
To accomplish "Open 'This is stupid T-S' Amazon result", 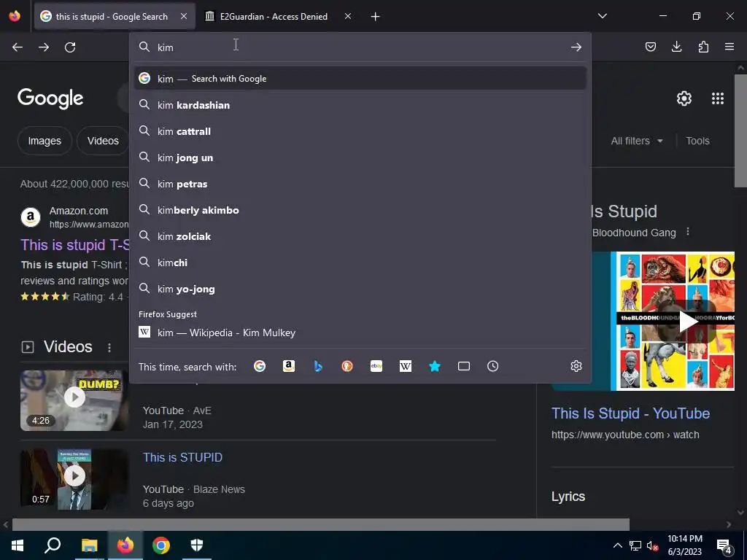I will [75, 245].
